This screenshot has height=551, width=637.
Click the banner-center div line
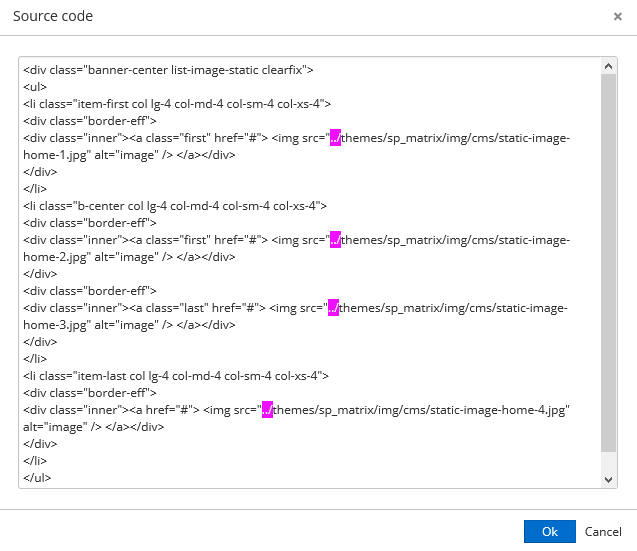[168, 70]
